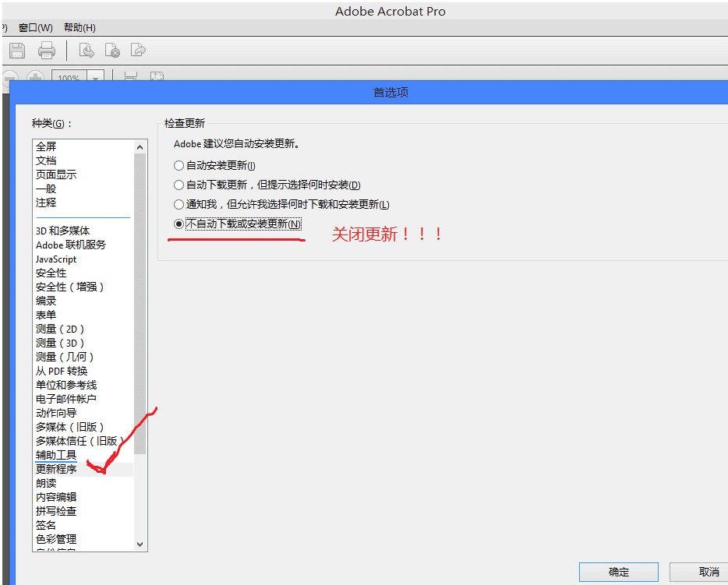Select the 动作向导 category
This screenshot has width=728, height=585.
pyautogui.click(x=56, y=413)
